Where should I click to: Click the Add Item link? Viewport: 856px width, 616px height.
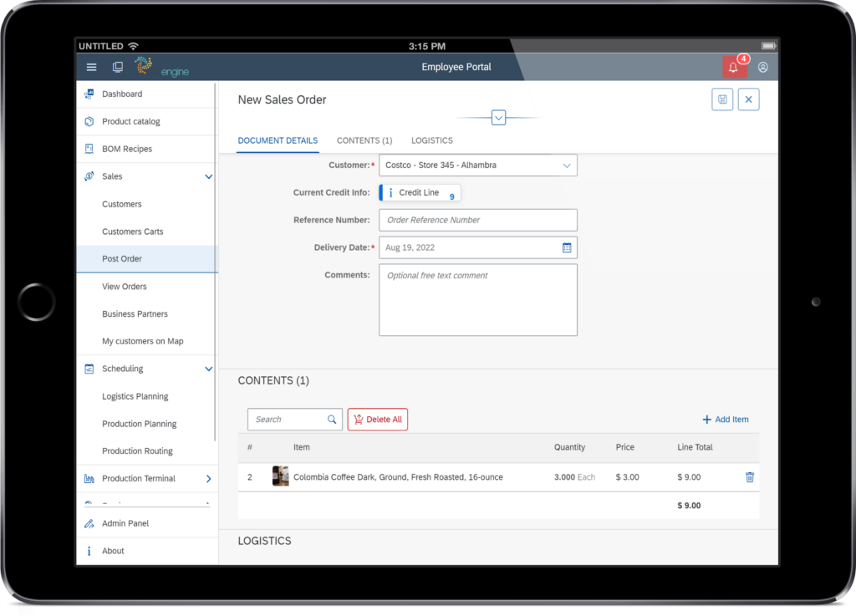[725, 419]
